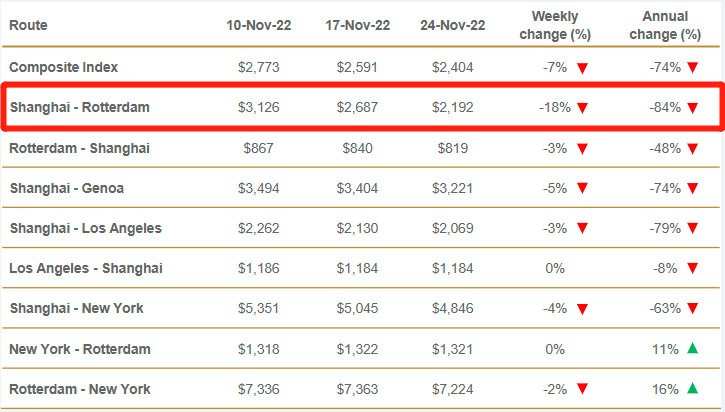The height and width of the screenshot is (412, 725).
Task: Select the Shanghai - Rotterdam route label
Action: tap(80, 107)
